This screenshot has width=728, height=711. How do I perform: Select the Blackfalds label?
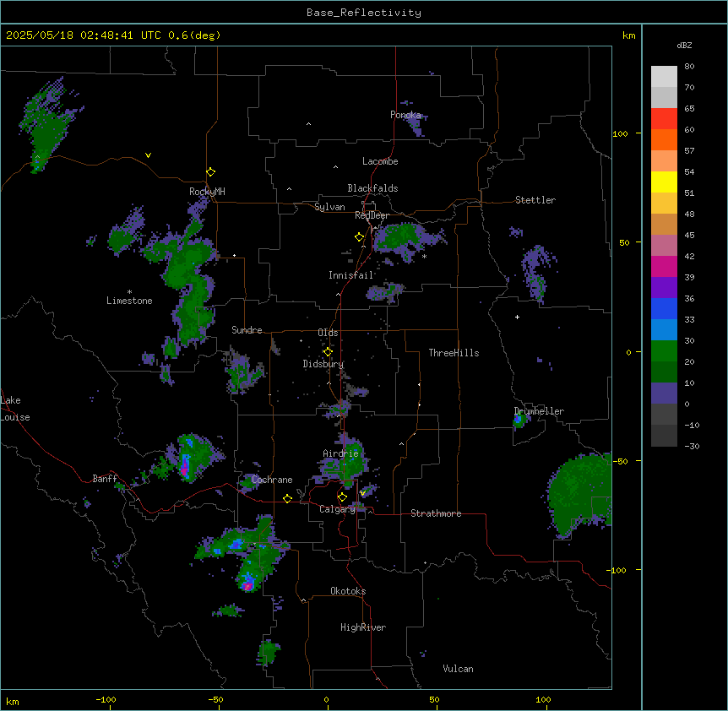(x=372, y=188)
